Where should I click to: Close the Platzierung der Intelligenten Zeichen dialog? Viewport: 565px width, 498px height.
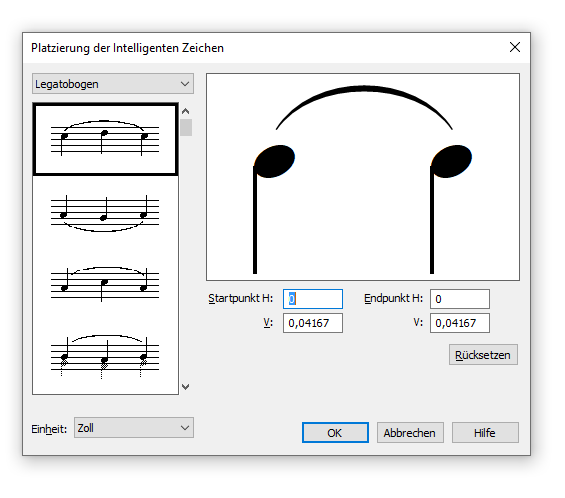tap(515, 47)
